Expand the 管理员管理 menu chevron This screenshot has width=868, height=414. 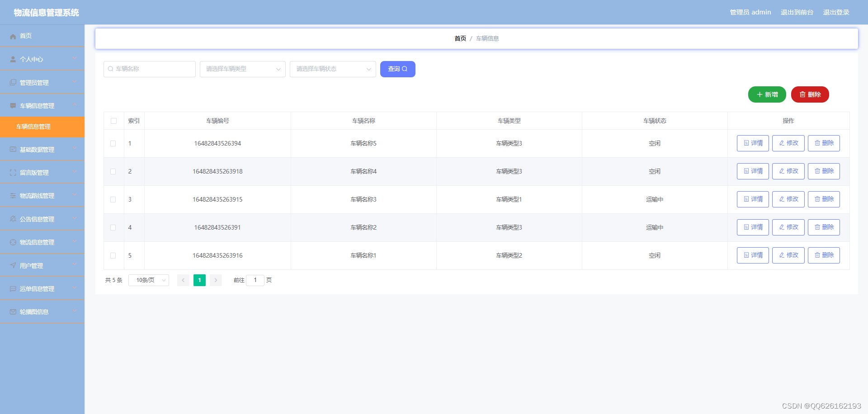click(x=75, y=82)
